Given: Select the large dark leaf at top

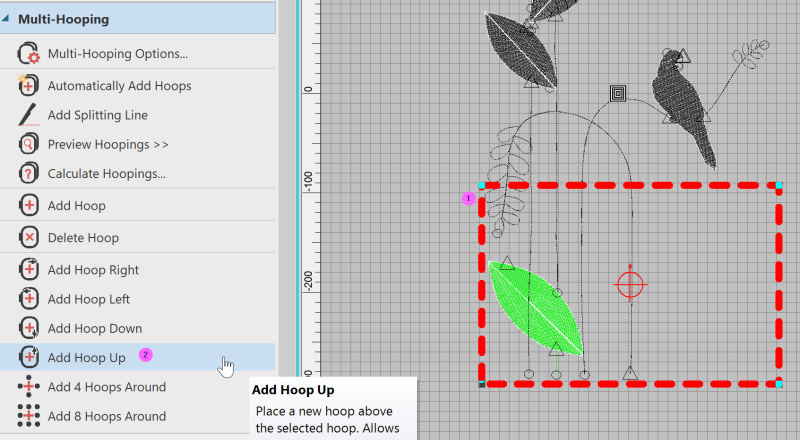Looking at the screenshot, I should pyautogui.click(x=520, y=52).
